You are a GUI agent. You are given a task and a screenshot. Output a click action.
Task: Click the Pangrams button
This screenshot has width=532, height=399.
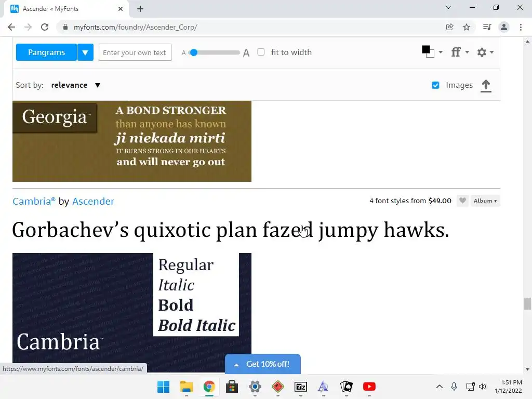46,52
